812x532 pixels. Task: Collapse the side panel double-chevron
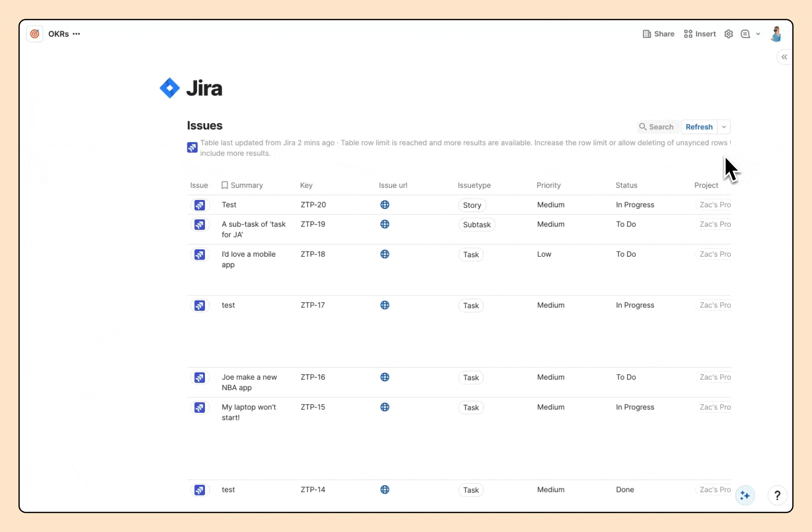[784, 57]
